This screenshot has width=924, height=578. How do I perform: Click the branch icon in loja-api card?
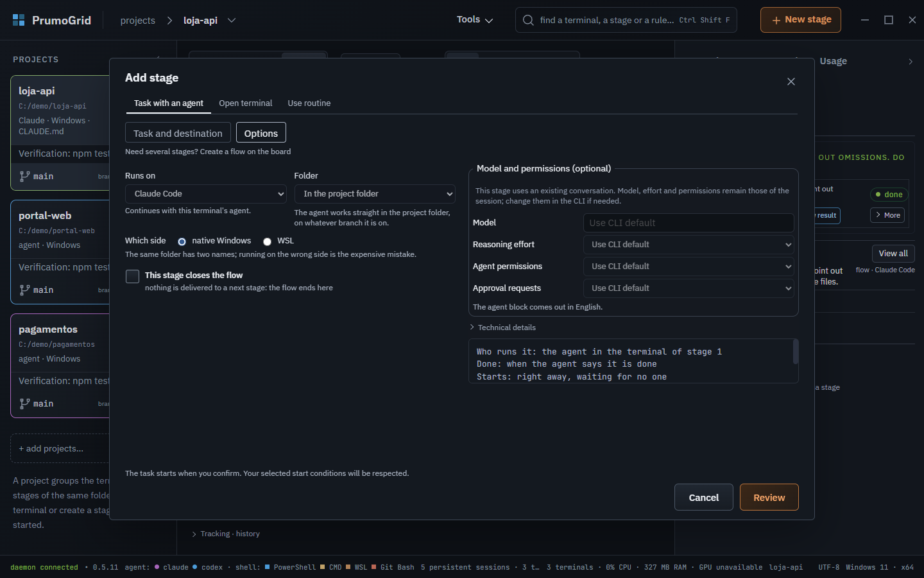24,176
